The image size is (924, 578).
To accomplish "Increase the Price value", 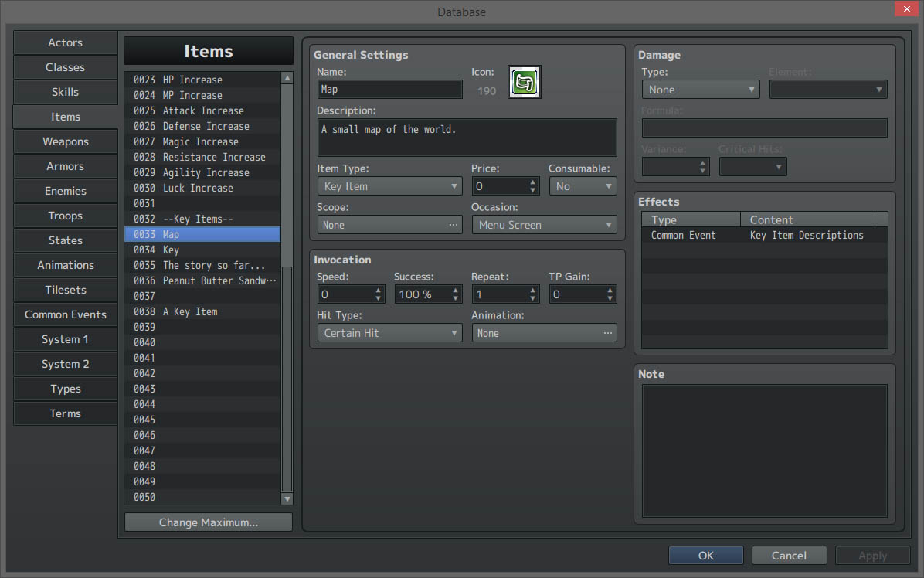I will (533, 182).
